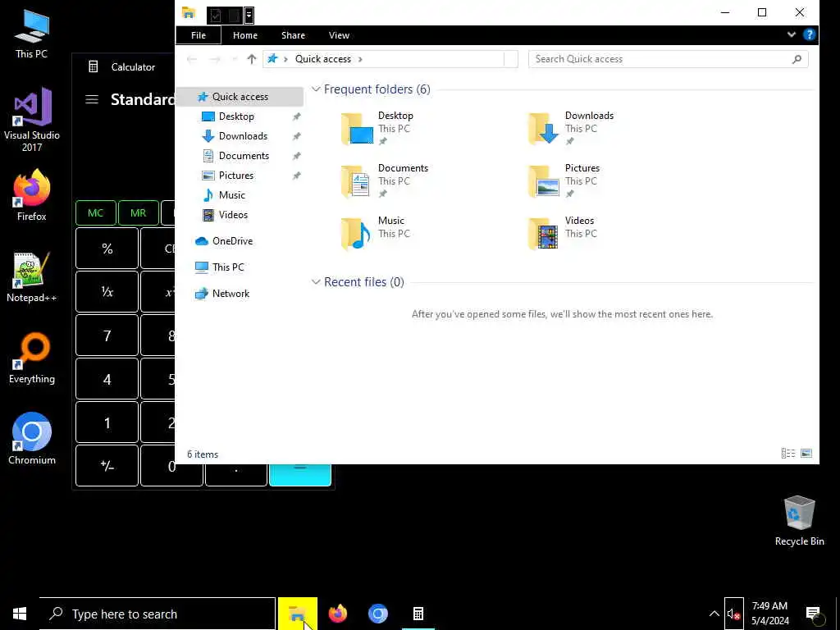The image size is (840, 630).
Task: Click the Properties icon in title bar
Action: [216, 15]
